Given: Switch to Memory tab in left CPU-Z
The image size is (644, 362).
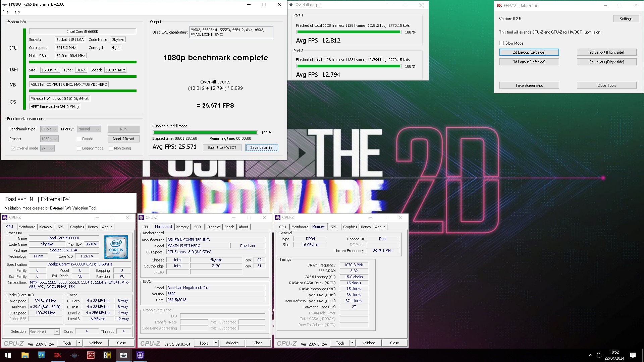Looking at the screenshot, I should 46,227.
